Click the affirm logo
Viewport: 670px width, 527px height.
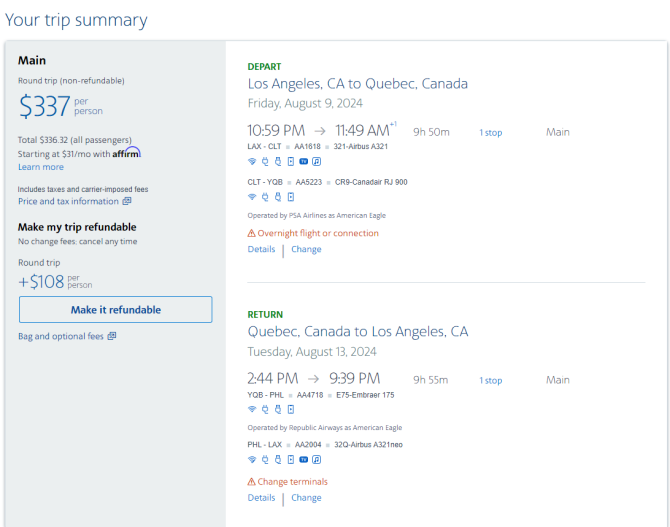126,153
